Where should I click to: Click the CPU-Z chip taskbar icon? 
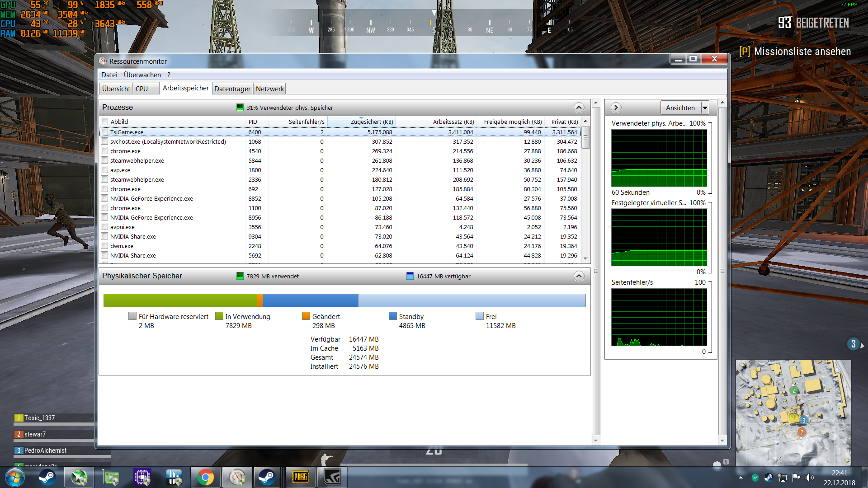[142, 477]
